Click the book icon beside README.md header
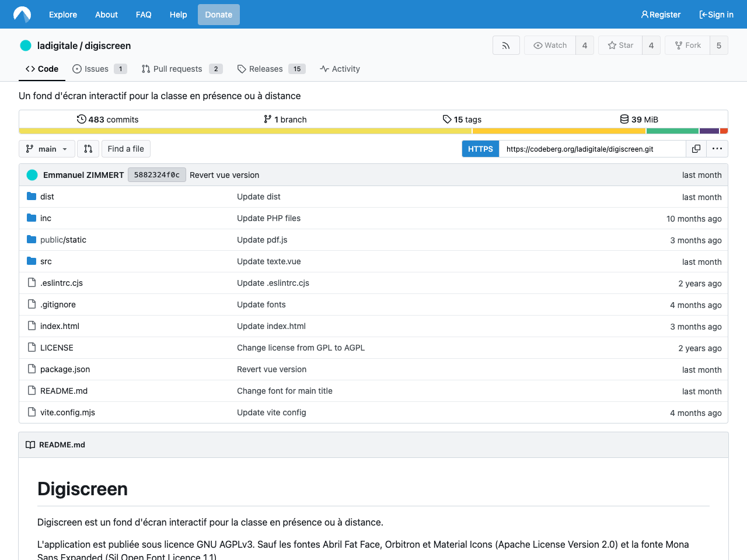 pyautogui.click(x=30, y=445)
